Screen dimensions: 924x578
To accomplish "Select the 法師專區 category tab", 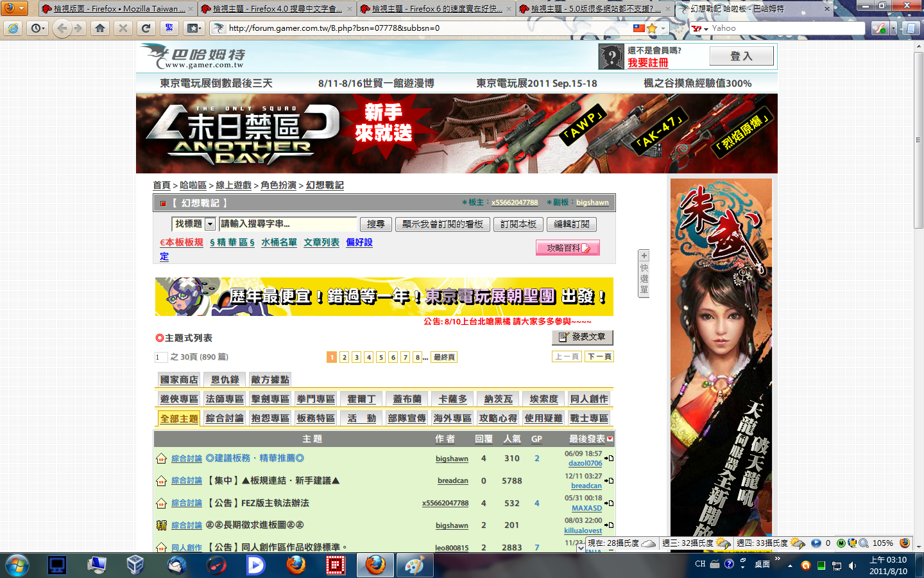I will tap(225, 399).
